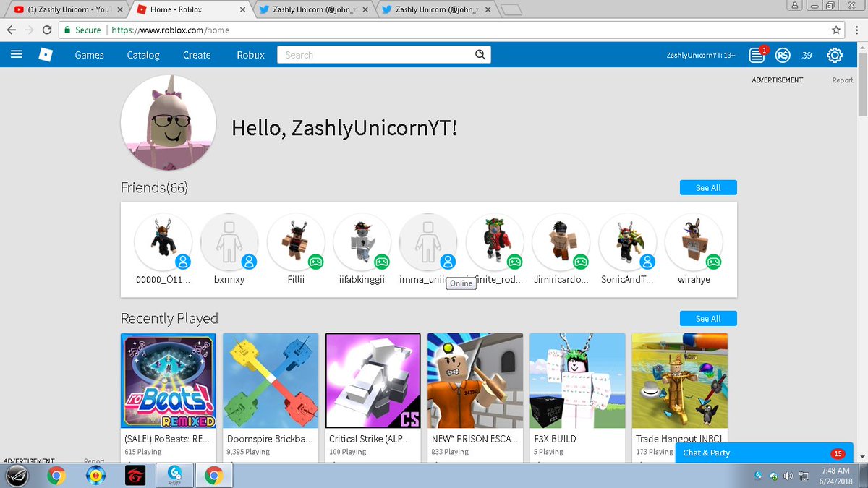868x488 pixels.
Task: Open friend 00000_O11 avatar
Action: click(x=163, y=242)
